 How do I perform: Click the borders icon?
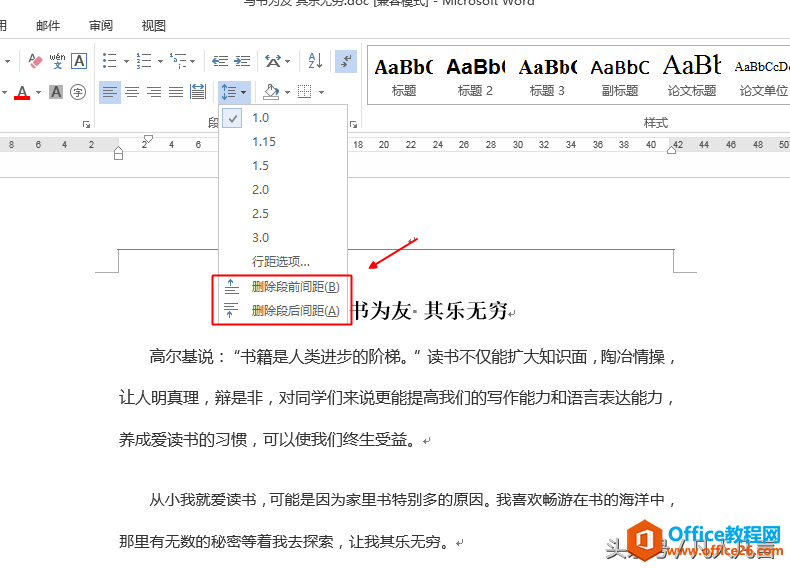point(305,92)
